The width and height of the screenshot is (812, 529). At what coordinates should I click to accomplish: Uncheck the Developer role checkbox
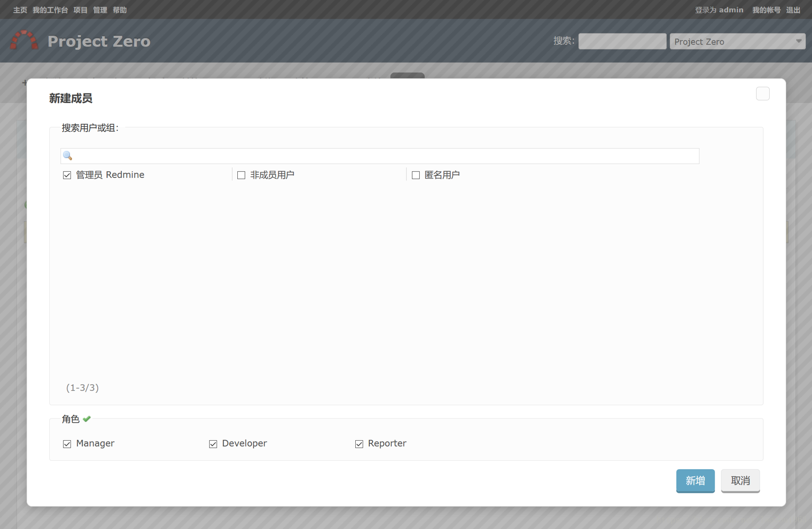213,443
